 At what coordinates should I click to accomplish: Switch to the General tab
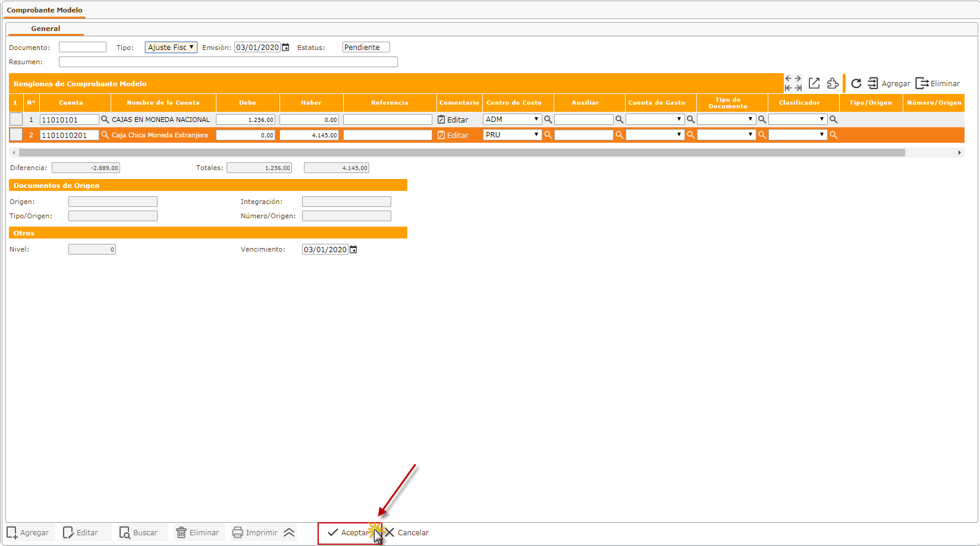(x=46, y=29)
